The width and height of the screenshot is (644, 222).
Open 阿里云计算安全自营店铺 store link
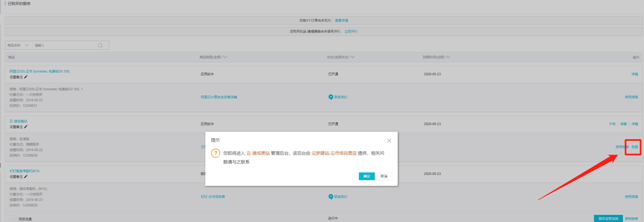219,97
